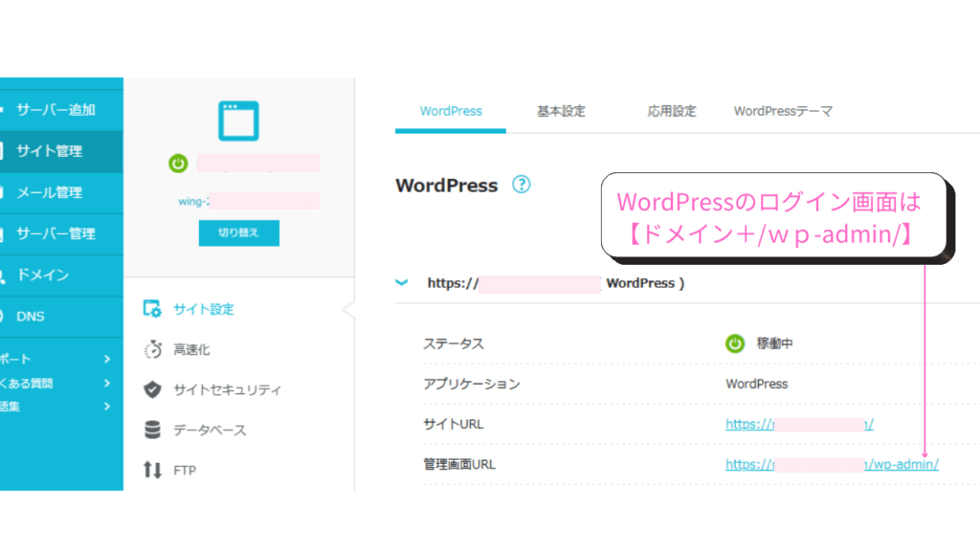Viewport: 980px width, 551px height.
Task: Switch to the 基本設定 tab
Action: (561, 111)
